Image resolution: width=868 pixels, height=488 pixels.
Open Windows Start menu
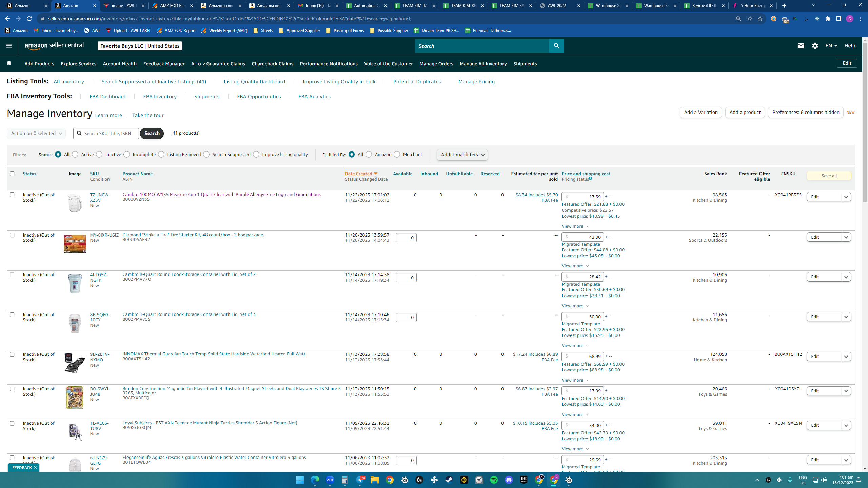tap(300, 480)
